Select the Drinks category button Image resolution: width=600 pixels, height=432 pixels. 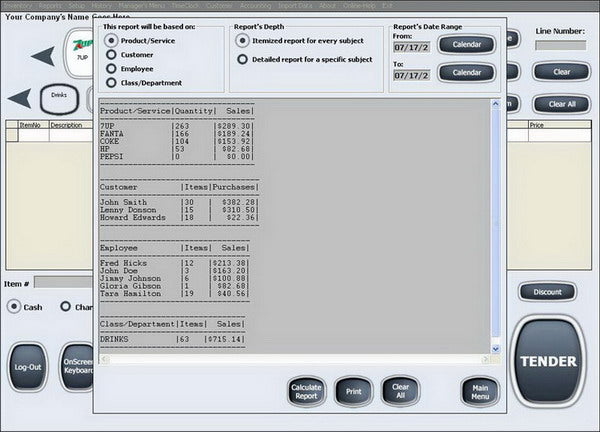pos(59,99)
